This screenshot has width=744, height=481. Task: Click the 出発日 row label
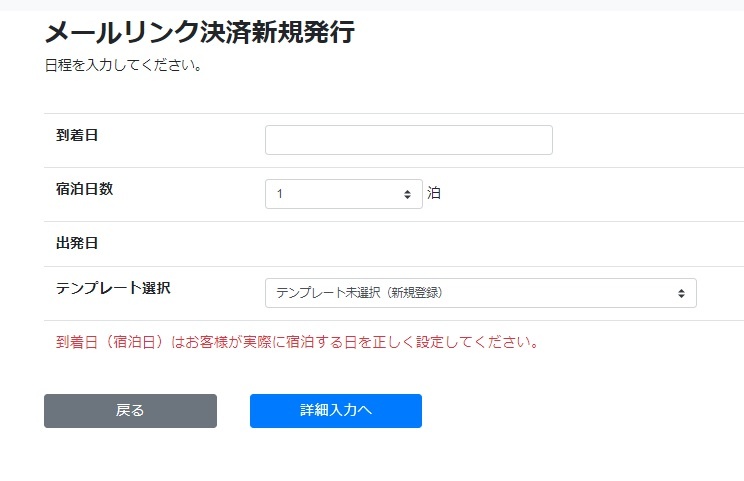(x=77, y=243)
